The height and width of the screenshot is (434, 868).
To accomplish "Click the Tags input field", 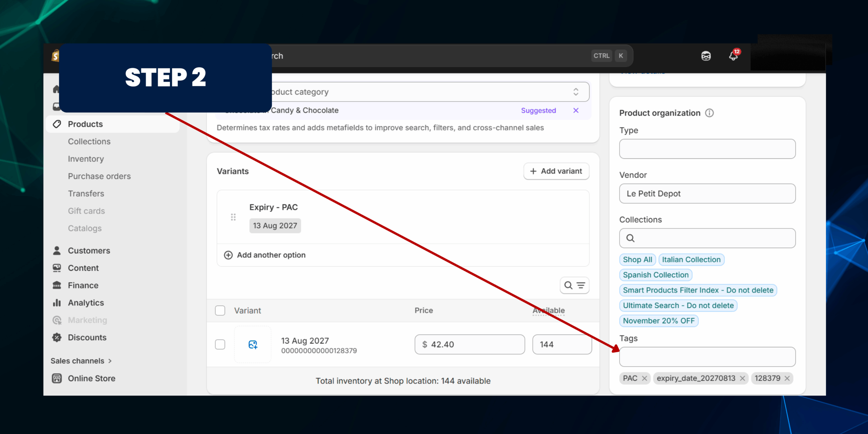I will click(707, 357).
